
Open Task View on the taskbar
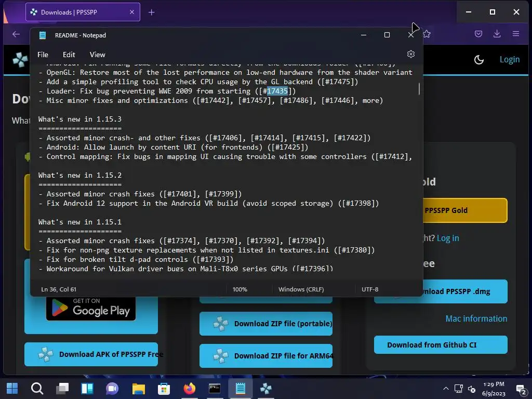(62, 389)
